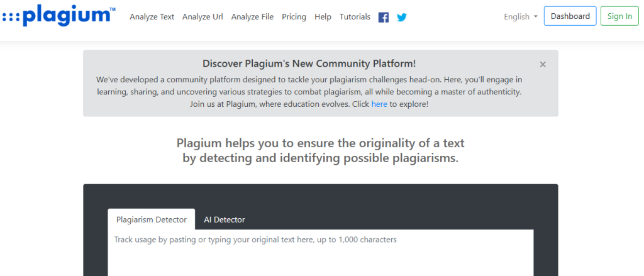Open the English language dropdown
Viewport: 644px width, 276px height.
[520, 16]
